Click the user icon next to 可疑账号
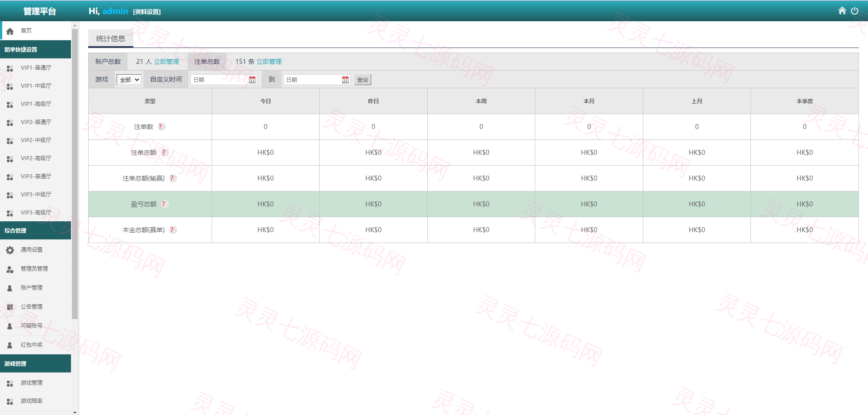This screenshot has width=868, height=415. coord(10,326)
